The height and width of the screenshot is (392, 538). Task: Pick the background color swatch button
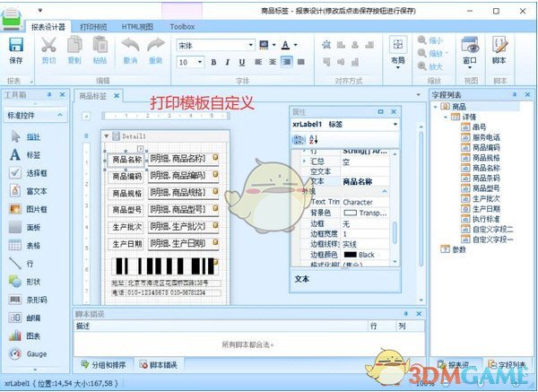coord(264,45)
